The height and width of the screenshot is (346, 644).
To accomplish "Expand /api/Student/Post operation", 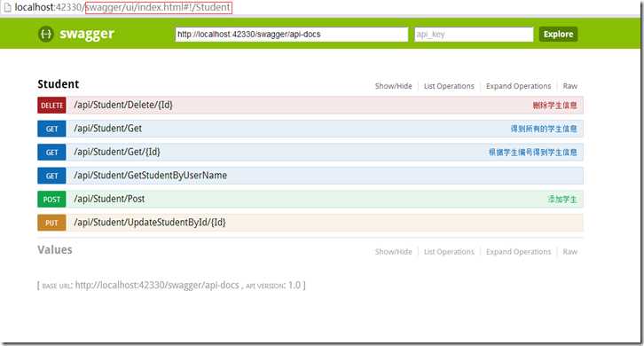I will (x=109, y=199).
